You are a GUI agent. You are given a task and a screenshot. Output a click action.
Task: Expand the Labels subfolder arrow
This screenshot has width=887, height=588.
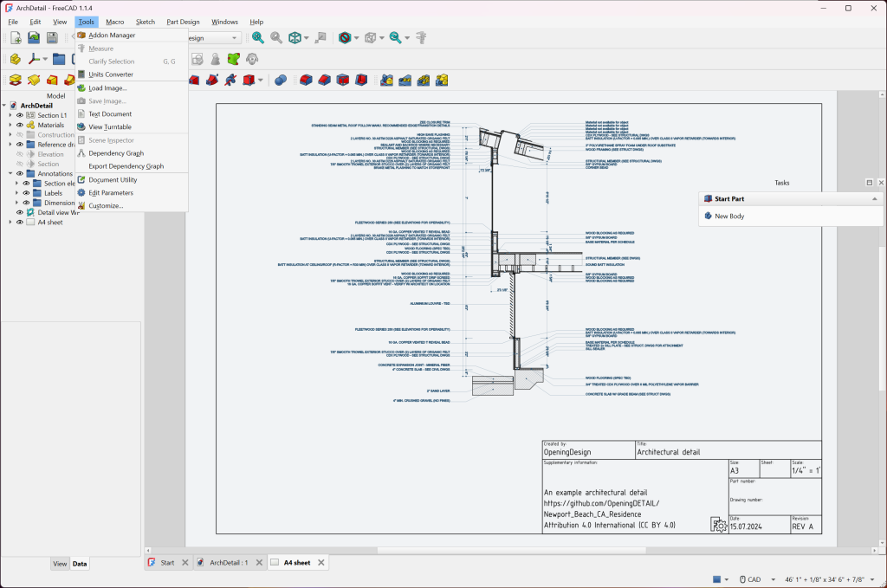[x=17, y=193]
